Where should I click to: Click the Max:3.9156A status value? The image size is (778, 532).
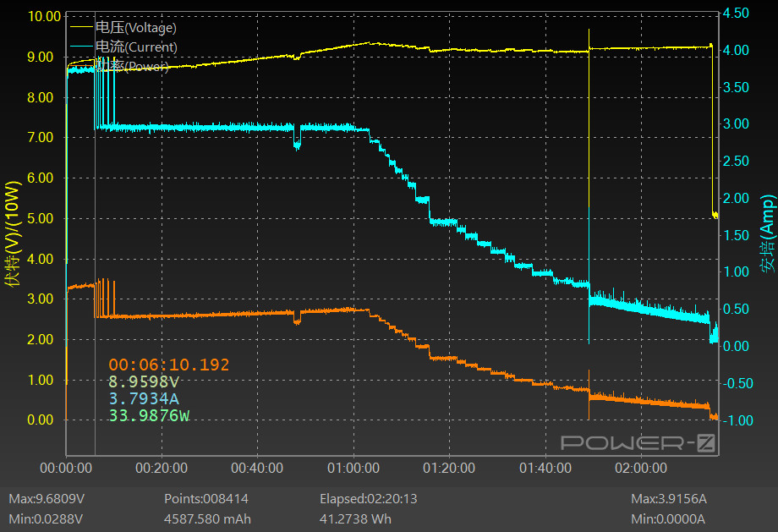pos(668,499)
